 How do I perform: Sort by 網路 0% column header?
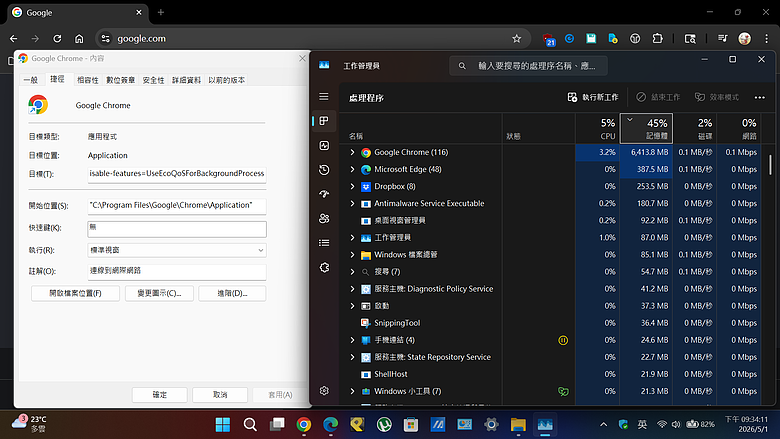739,128
